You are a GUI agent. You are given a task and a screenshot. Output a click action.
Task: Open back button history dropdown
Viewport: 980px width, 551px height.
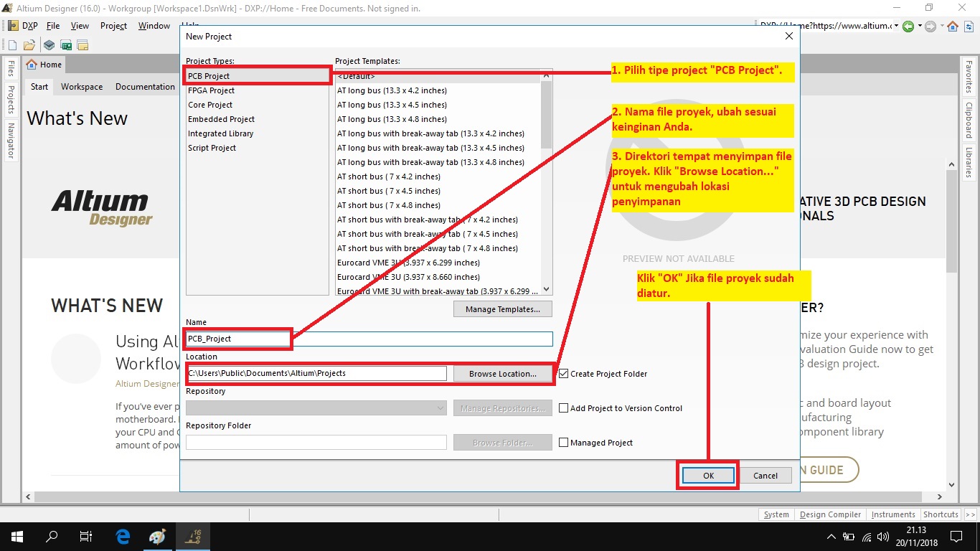918,26
